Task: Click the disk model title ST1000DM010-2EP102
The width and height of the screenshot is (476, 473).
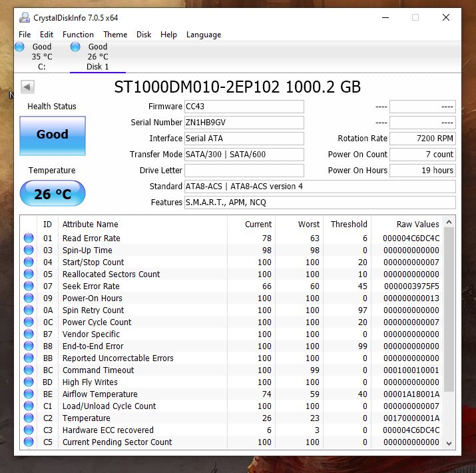Action: [x=196, y=87]
